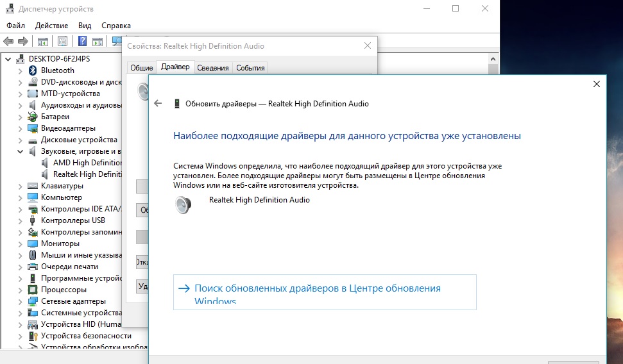Click the Сетевые адаптеры network icon
The width and height of the screenshot is (623, 364).
pos(33,301)
